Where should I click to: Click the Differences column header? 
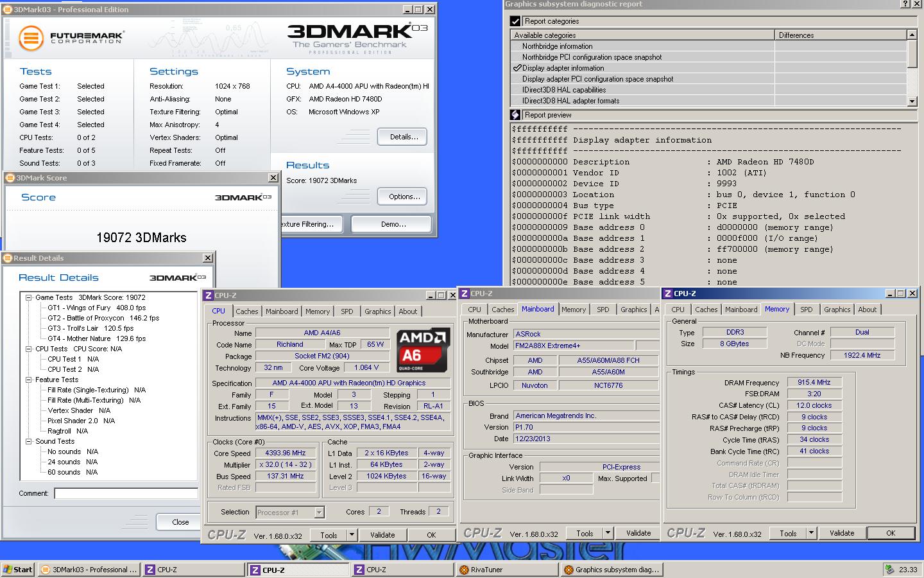point(841,35)
